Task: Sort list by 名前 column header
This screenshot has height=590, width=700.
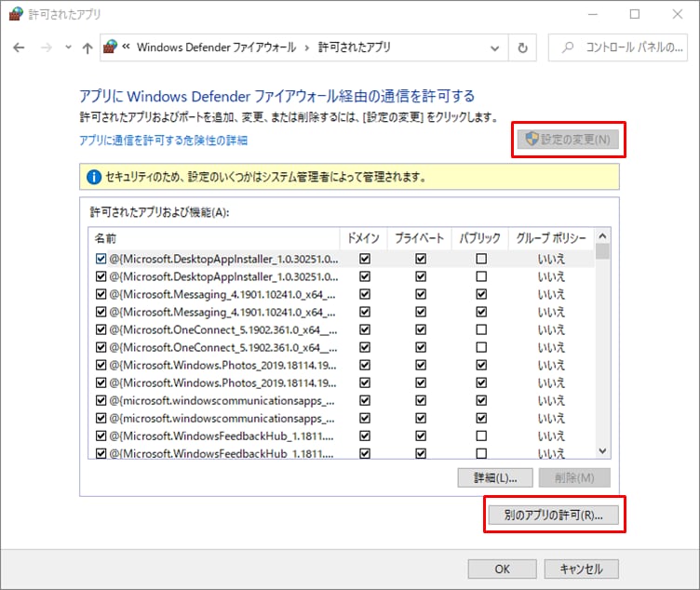Action: coord(214,238)
